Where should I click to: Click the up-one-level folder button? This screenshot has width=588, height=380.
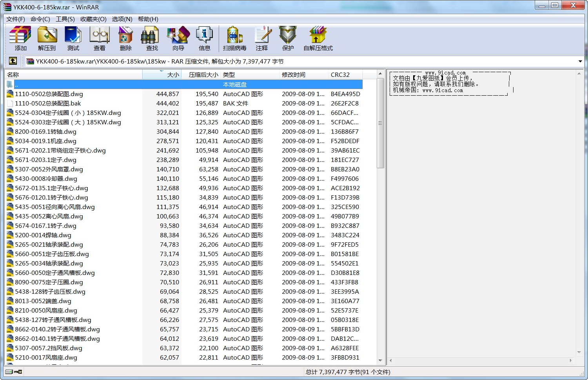[x=13, y=61]
